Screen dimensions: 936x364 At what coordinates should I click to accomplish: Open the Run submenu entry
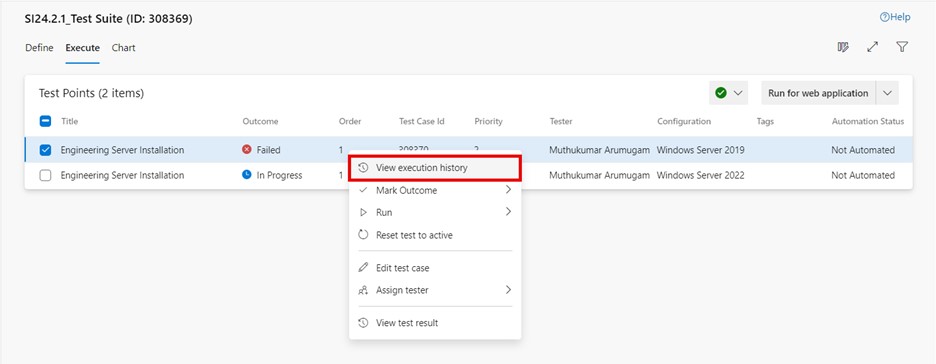pyautogui.click(x=435, y=212)
